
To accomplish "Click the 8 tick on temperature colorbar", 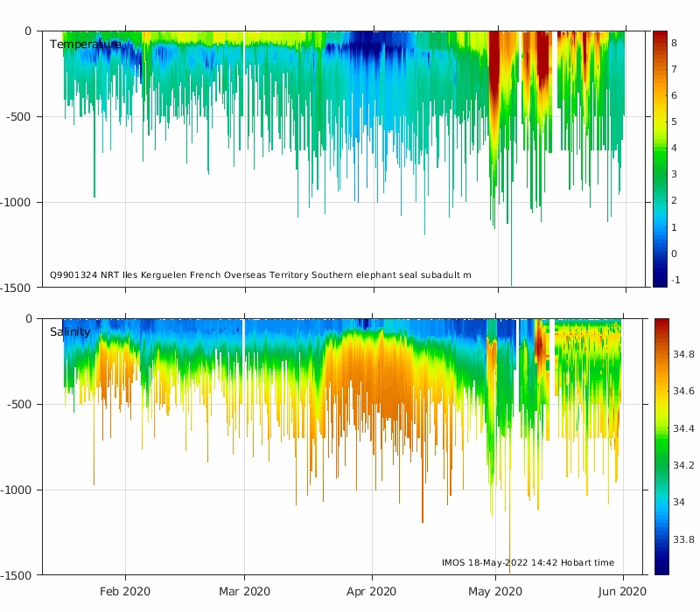I will click(x=674, y=43).
